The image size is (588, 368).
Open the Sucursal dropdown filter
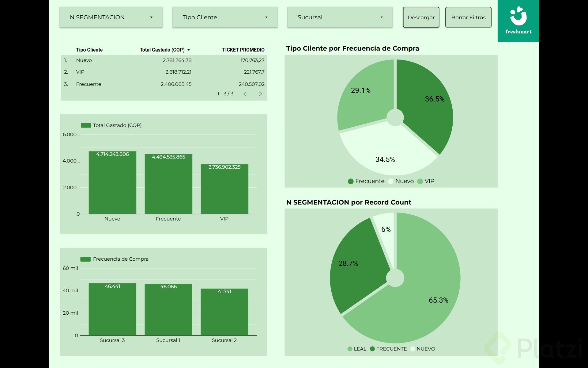[340, 17]
